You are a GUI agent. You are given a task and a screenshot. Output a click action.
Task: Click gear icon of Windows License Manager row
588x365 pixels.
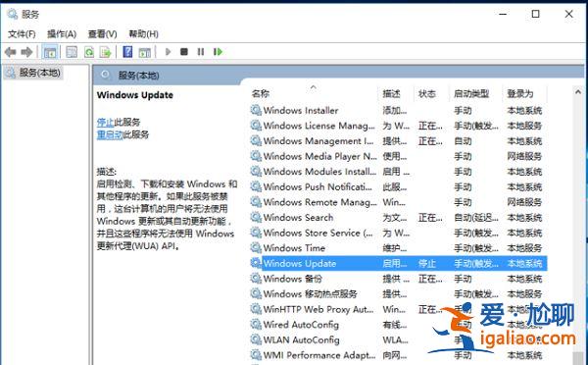tap(256, 126)
